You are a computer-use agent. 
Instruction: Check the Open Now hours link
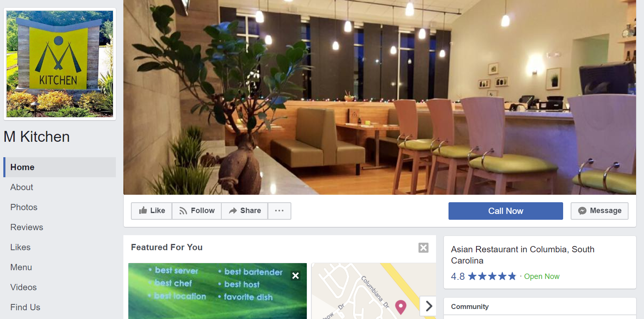(x=542, y=276)
